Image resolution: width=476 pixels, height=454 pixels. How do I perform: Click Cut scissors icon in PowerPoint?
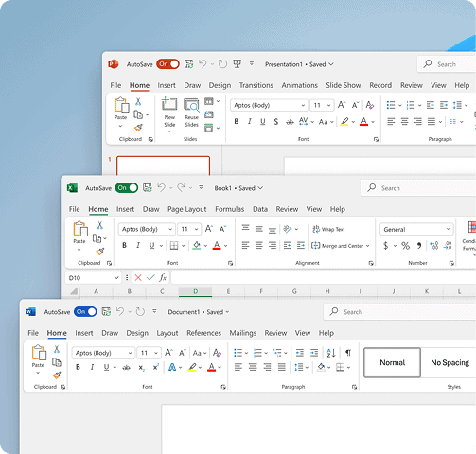pyautogui.click(x=138, y=101)
